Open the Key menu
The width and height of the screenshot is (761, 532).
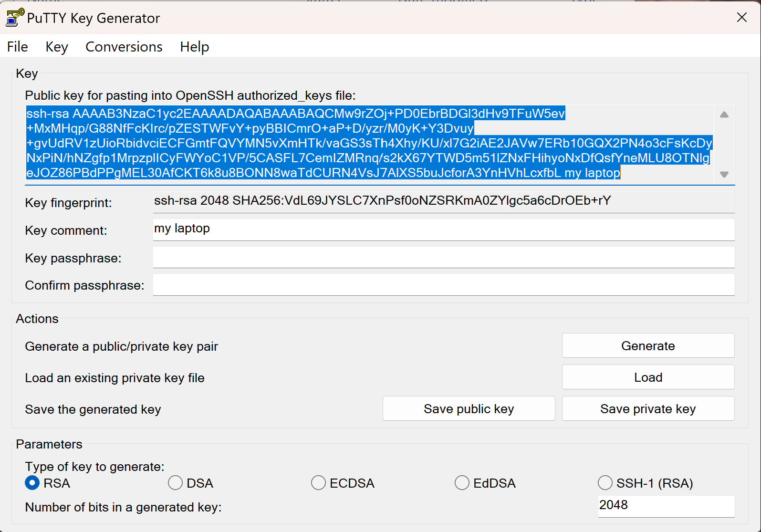[x=57, y=47]
